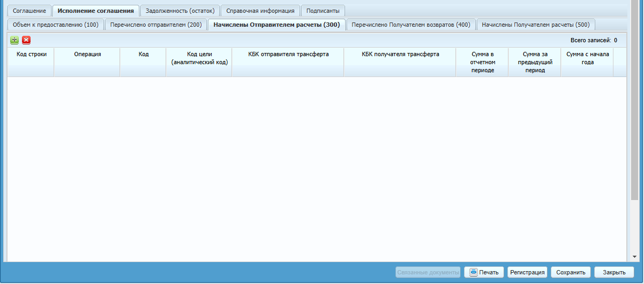Click the green add row icon
The height and width of the screenshot is (284, 644).
coord(14,40)
